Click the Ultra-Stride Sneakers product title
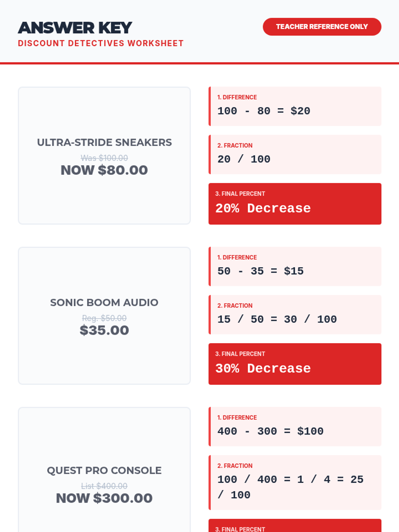Image resolution: width=399 pixels, height=532 pixels. 104,142
